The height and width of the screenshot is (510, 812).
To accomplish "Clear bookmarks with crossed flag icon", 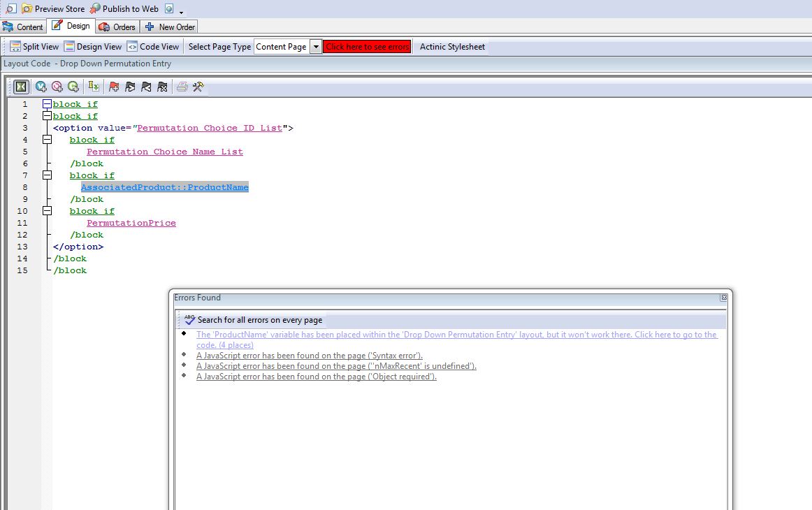I will pyautogui.click(x=162, y=87).
